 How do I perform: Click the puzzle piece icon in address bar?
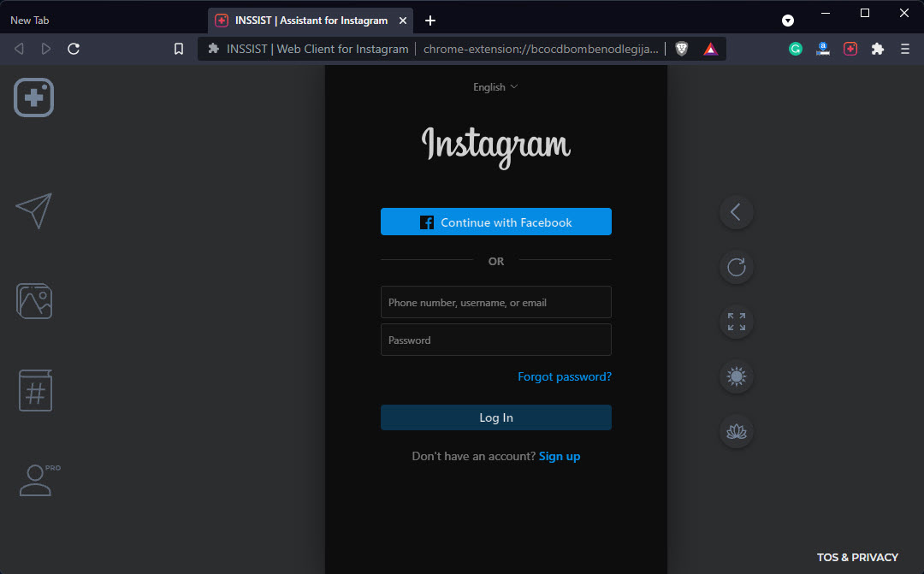click(x=213, y=49)
